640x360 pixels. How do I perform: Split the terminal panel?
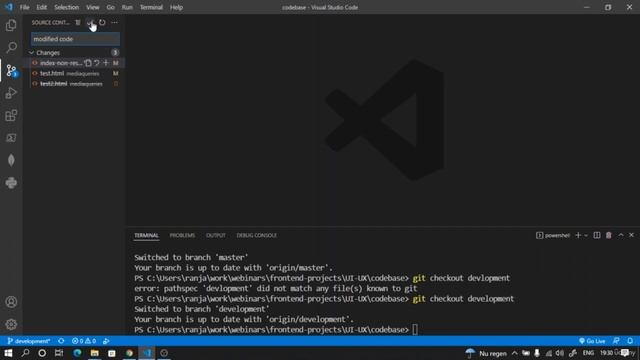[597, 236]
